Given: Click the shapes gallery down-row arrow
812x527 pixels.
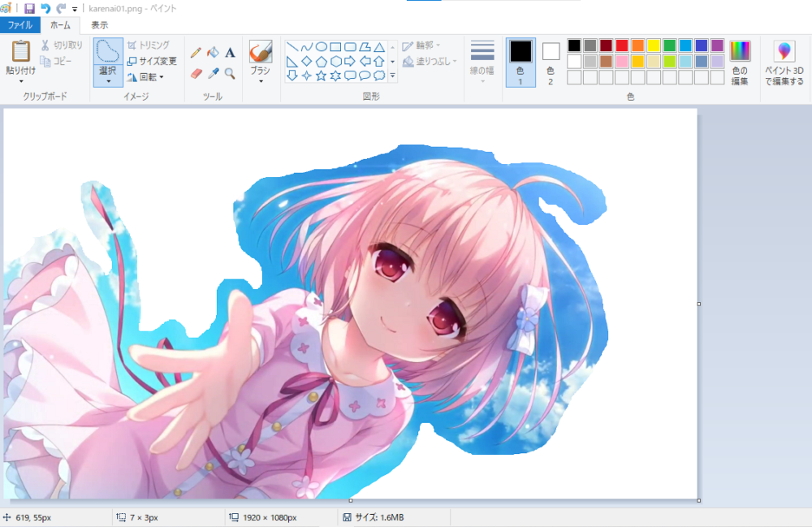Looking at the screenshot, I should click(x=392, y=62).
